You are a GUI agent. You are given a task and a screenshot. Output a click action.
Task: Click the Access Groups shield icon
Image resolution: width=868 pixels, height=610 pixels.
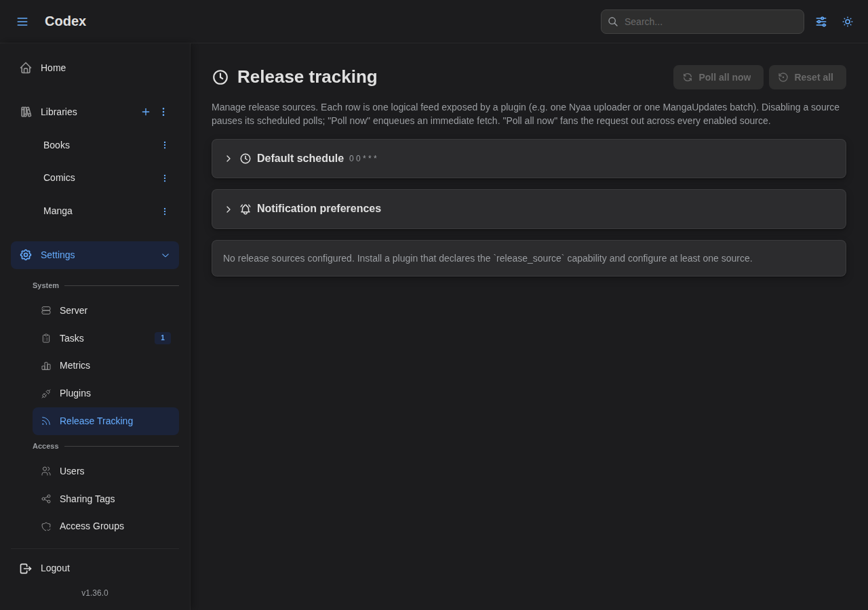coord(46,527)
